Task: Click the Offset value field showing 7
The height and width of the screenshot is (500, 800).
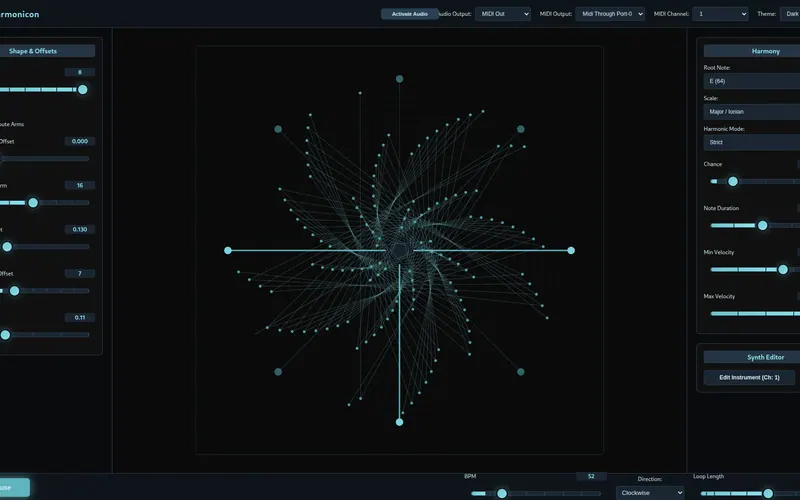Action: 80,273
